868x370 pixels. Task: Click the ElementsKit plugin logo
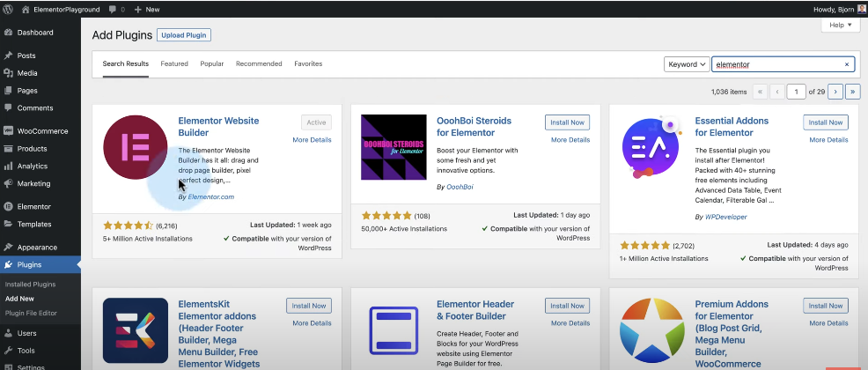coord(135,330)
